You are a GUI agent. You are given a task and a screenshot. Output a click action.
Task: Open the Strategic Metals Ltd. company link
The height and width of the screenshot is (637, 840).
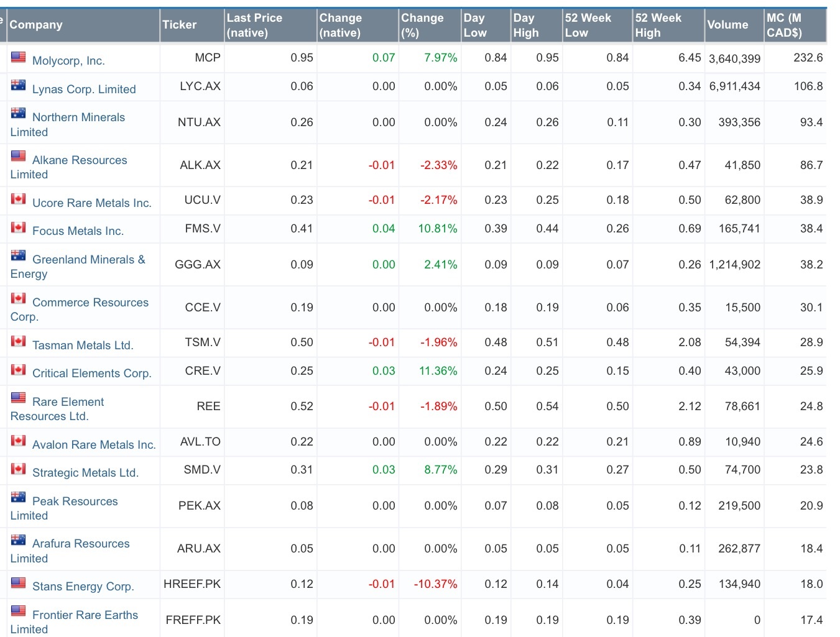(85, 472)
